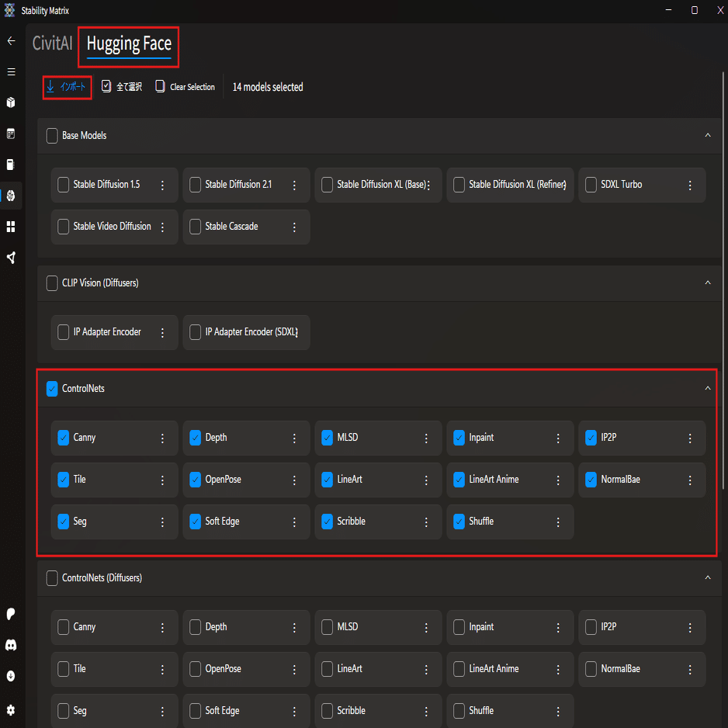Image resolution: width=728 pixels, height=728 pixels.
Task: Open more options for IP Adapter Encoder
Action: [162, 332]
